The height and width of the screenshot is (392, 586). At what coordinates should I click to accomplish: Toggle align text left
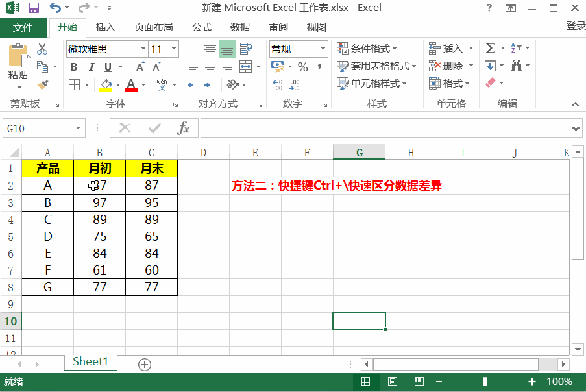coord(193,67)
